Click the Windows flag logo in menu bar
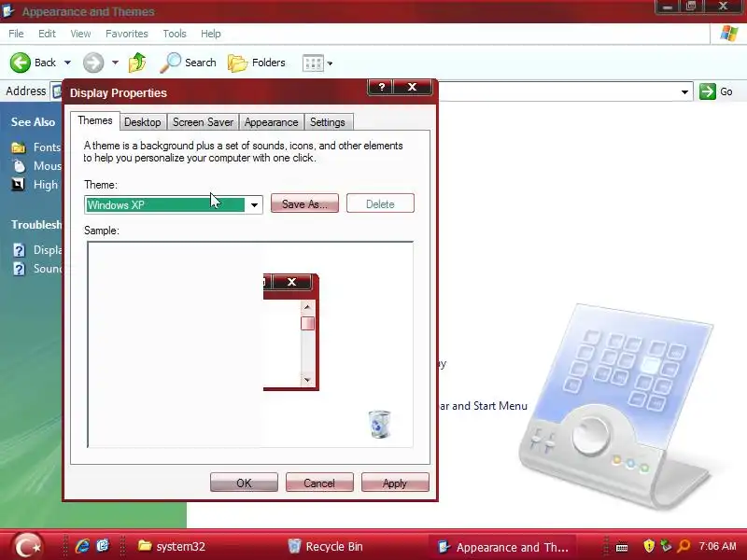The image size is (747, 560). coord(729,34)
